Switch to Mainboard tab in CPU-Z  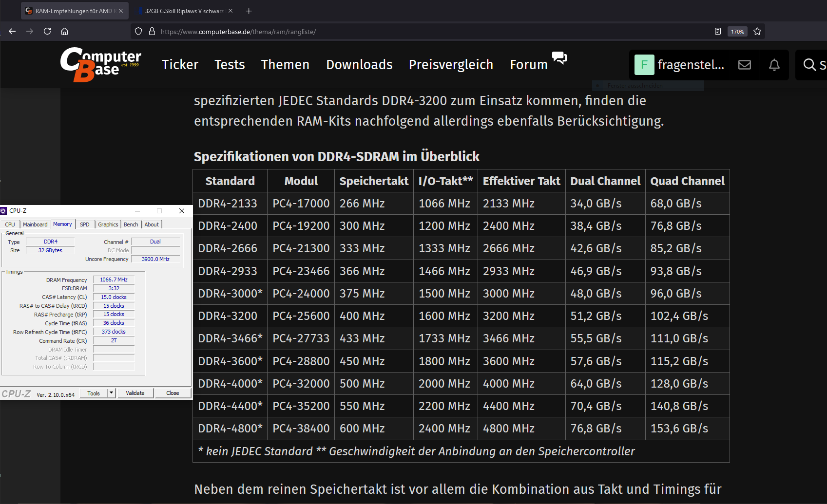click(x=35, y=224)
